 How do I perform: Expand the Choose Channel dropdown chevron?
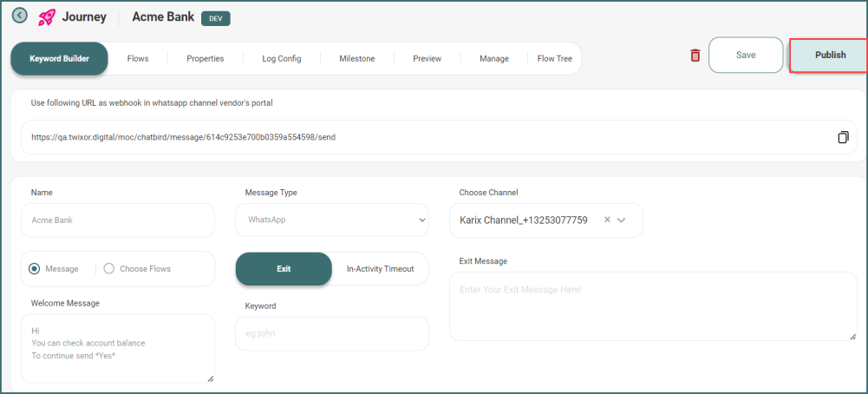click(x=622, y=220)
